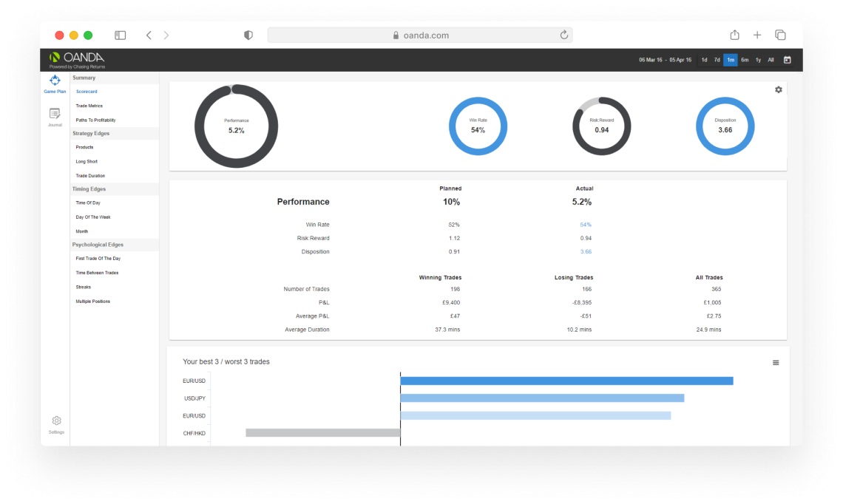Open the Journal sidebar icon

coord(55,116)
